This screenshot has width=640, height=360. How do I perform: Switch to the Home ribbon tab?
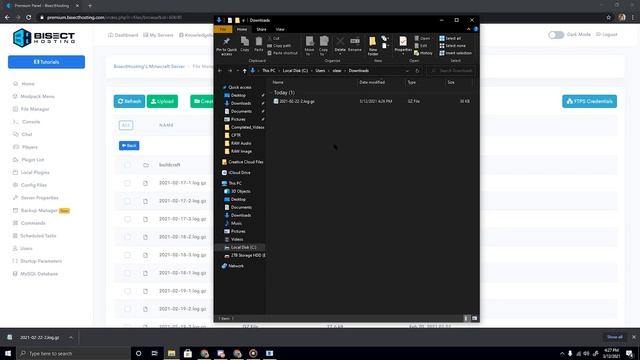point(242,29)
